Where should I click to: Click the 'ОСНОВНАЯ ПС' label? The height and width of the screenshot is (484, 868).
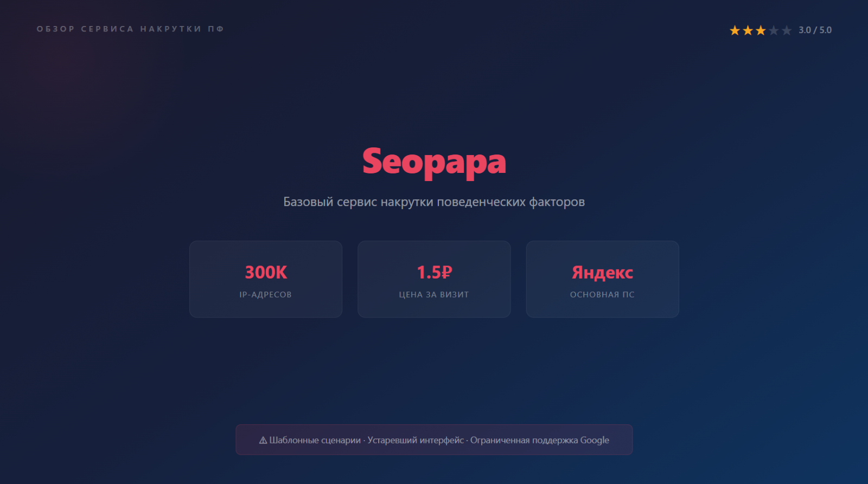[602, 295]
